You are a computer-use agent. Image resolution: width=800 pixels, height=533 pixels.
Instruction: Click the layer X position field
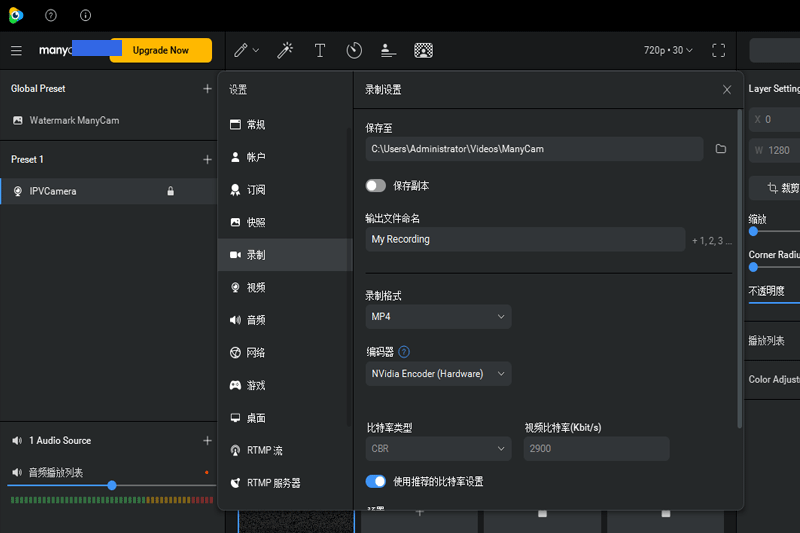(x=774, y=119)
